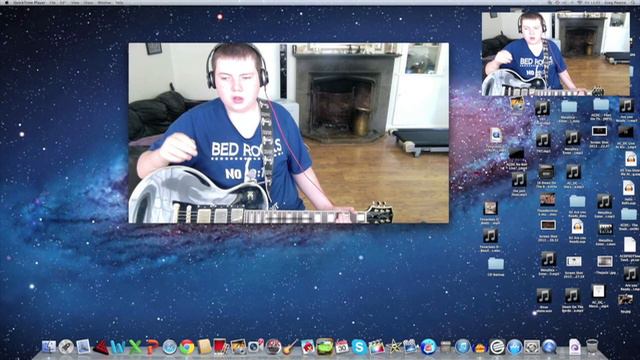Launch Angry Birds from the Dock
The height and width of the screenshot is (360, 640).
308,347
